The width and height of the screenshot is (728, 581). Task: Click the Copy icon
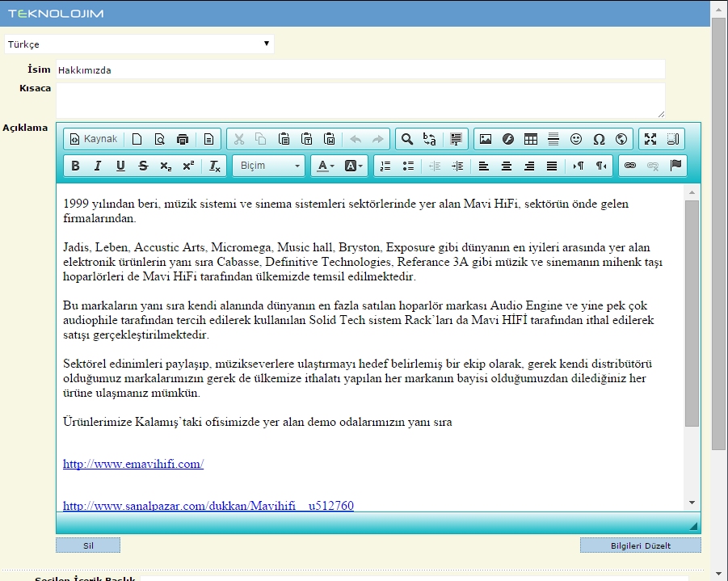tap(261, 139)
